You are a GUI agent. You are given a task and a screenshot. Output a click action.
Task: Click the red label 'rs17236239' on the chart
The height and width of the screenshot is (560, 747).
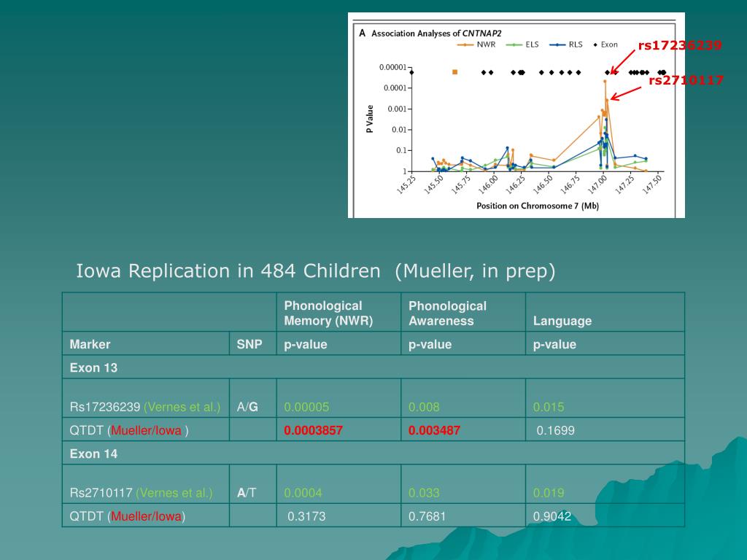(x=680, y=45)
